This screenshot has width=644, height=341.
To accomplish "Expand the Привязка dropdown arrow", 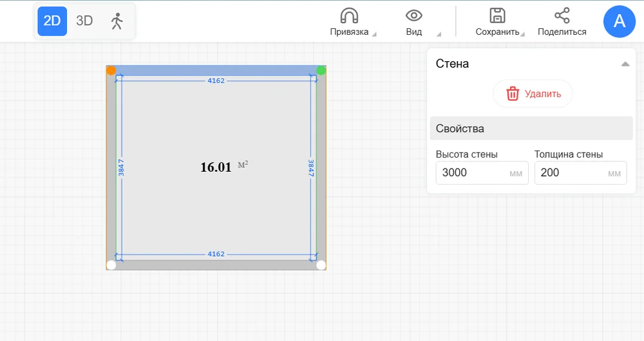I will (375, 34).
